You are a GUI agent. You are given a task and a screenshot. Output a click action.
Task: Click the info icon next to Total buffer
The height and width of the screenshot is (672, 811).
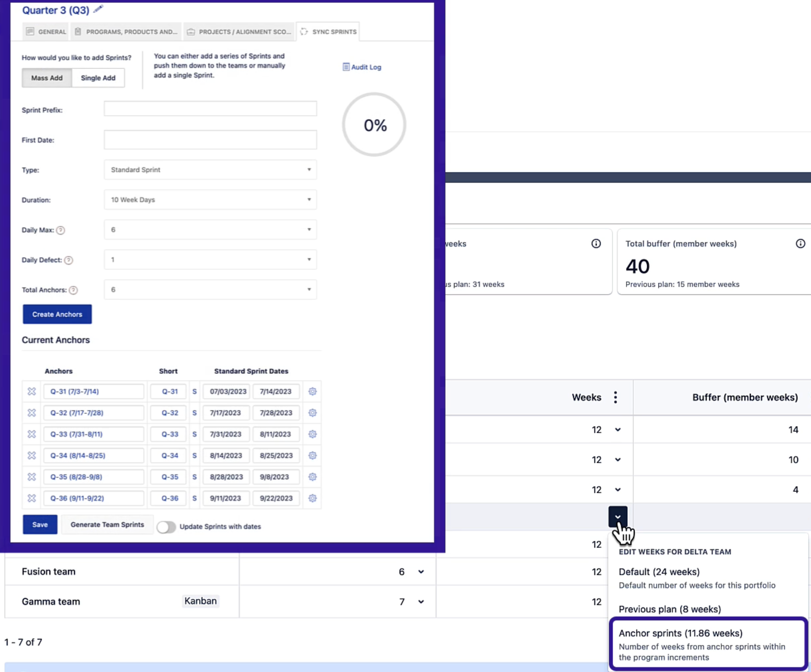click(x=800, y=243)
